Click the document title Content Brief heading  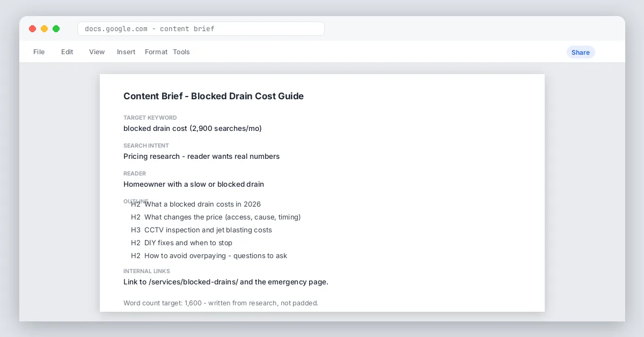(214, 96)
